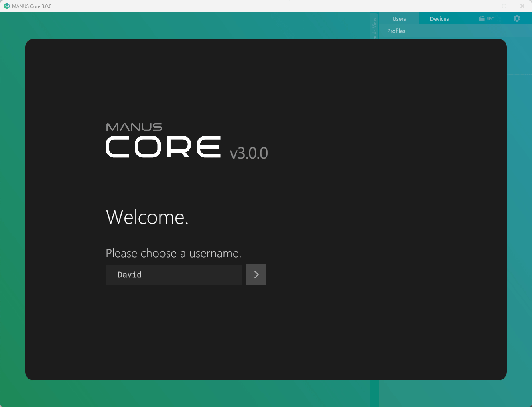Expand the Profiles section under Users

[x=396, y=31]
